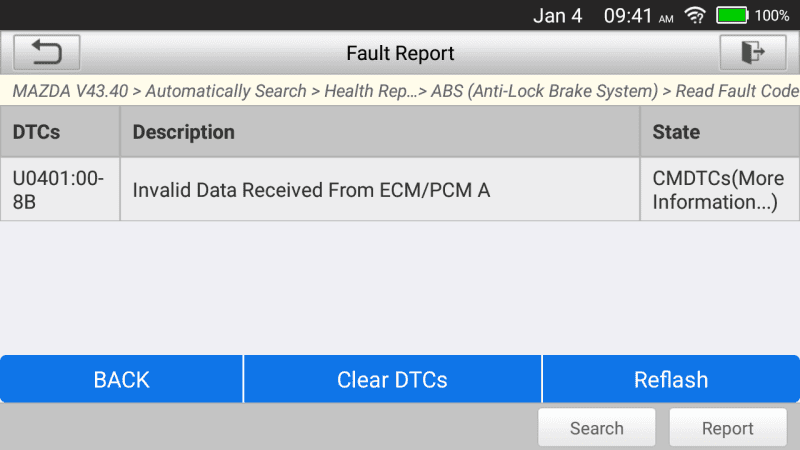Tap the back arrow icon
800x450 pixels.
[46, 53]
